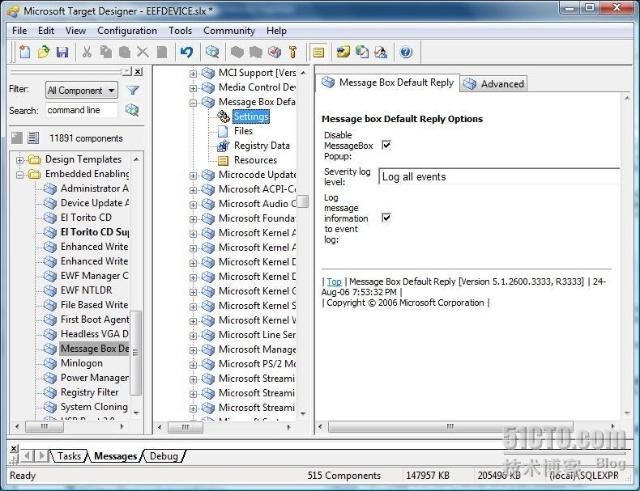Open the File menu
This screenshot has width=640, height=491.
(x=19, y=31)
